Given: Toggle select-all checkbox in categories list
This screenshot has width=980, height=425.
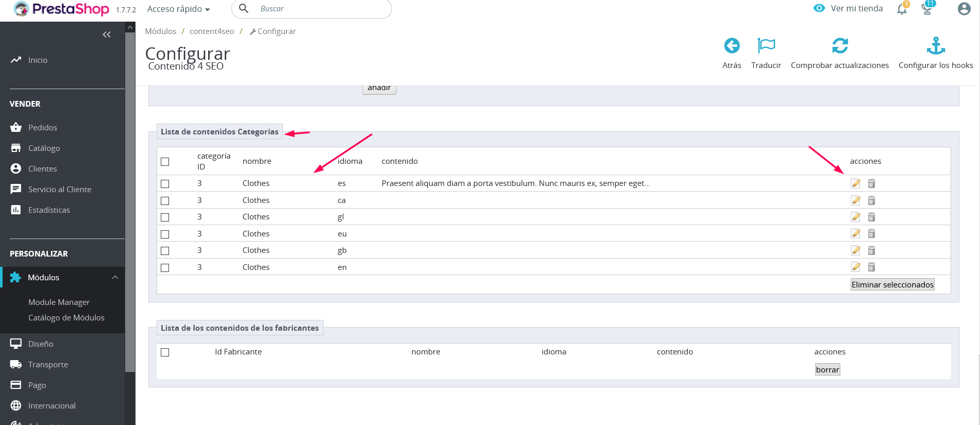Looking at the screenshot, I should 165,162.
